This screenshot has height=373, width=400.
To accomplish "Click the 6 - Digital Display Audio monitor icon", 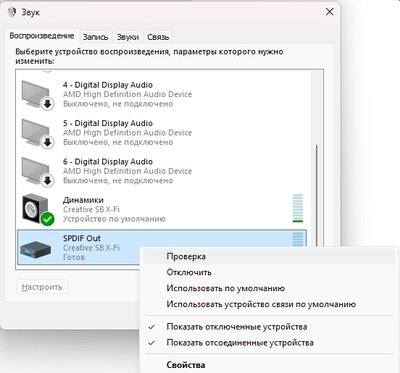I will pos(37,171).
